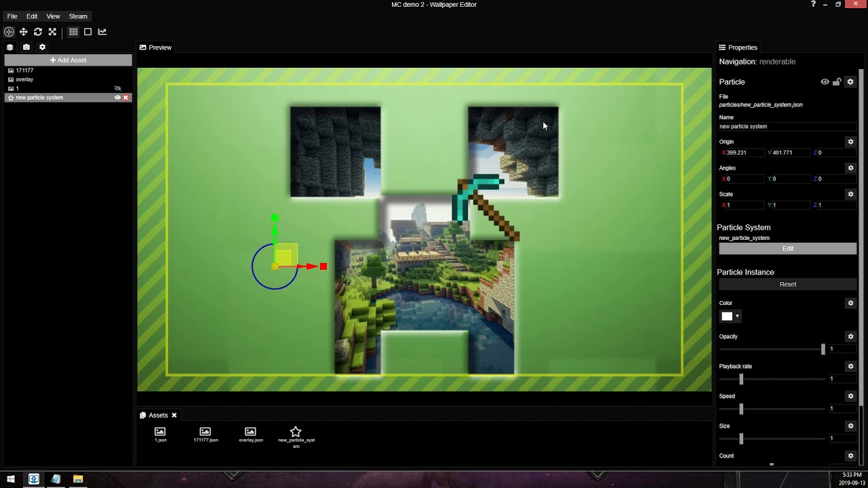Viewport: 868px width, 488px height.
Task: Select the overlay layer
Action: [x=68, y=79]
